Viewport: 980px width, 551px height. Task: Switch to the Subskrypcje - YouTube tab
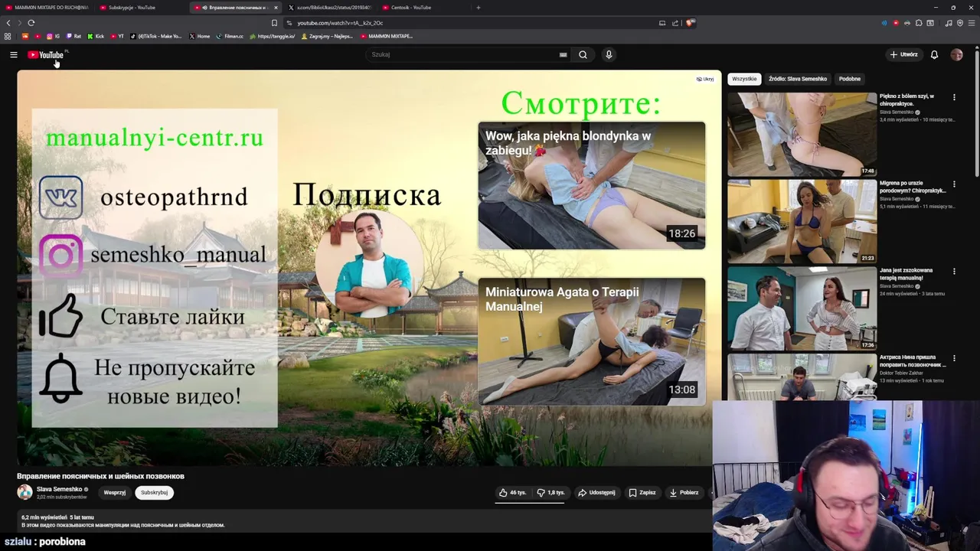140,8
